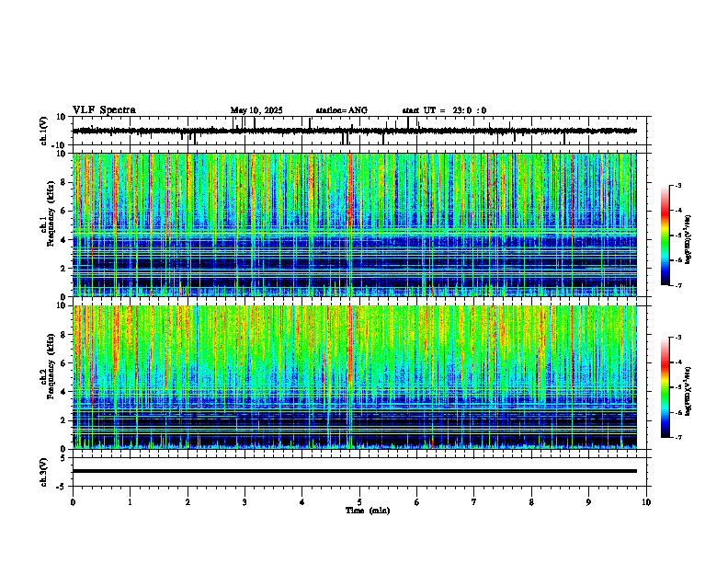
Task: Click the "4" kHz tick of ch.1 spectrogram
Action: click(x=64, y=240)
